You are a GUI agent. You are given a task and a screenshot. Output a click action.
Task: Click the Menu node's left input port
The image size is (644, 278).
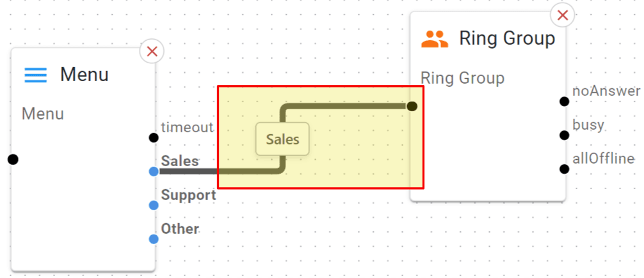pos(13,159)
